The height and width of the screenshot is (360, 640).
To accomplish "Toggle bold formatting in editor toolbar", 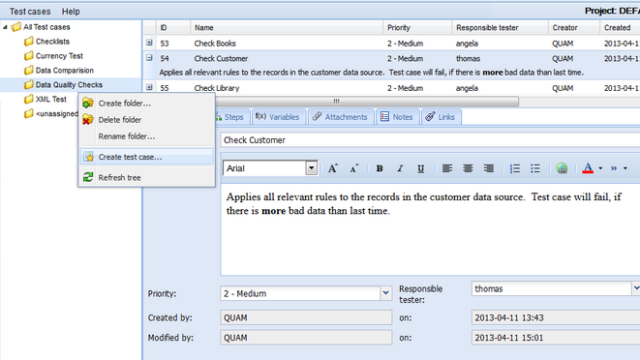I will point(380,168).
